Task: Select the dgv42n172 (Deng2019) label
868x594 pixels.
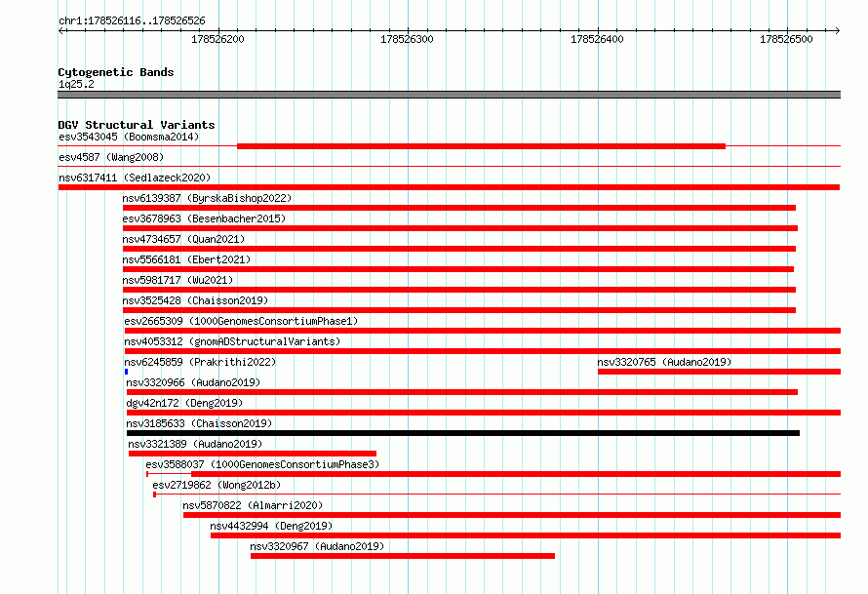Action: click(x=184, y=403)
